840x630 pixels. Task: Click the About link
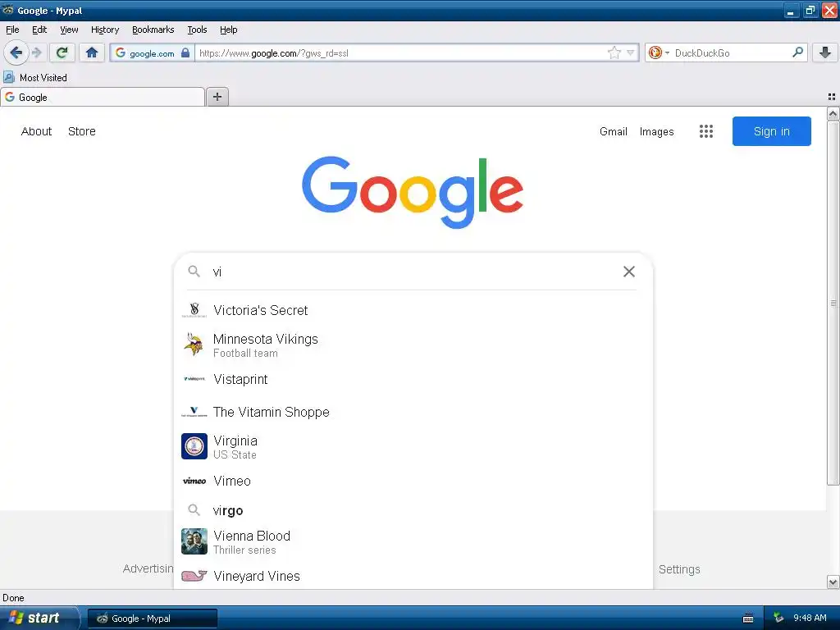(36, 131)
